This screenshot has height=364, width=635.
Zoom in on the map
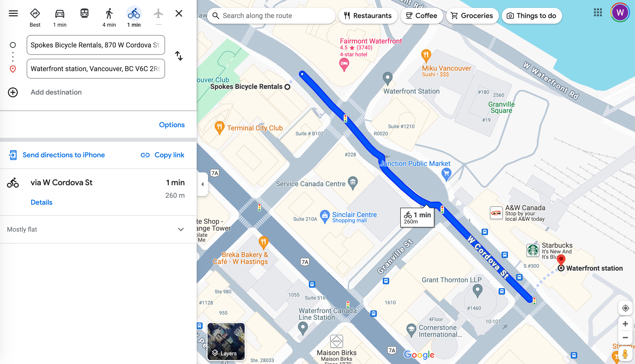pyautogui.click(x=625, y=324)
